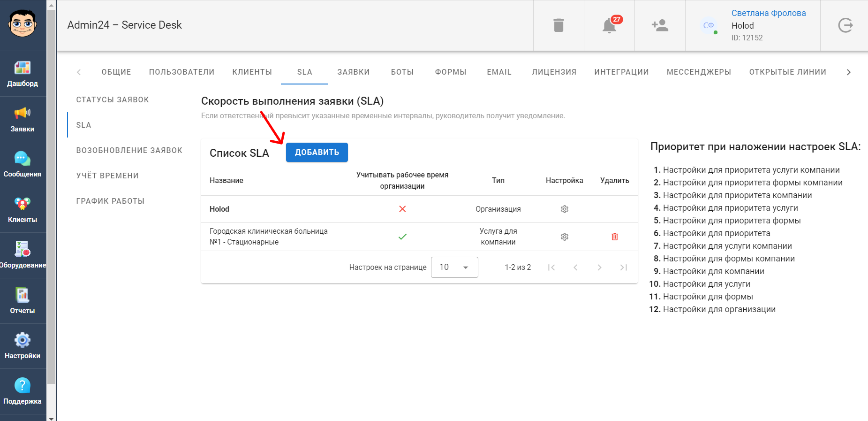This screenshot has width=868, height=421.
Task: Click green checkmark in больница row
Action: tap(402, 237)
